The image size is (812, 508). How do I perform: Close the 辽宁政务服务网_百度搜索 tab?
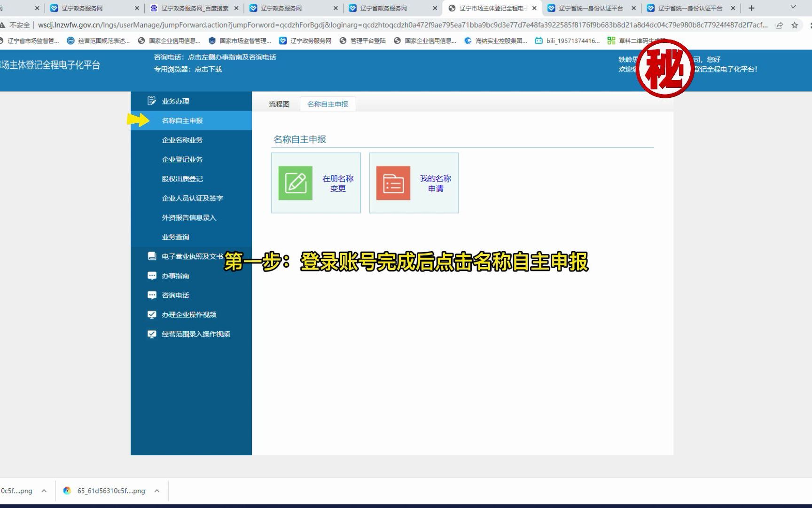236,8
